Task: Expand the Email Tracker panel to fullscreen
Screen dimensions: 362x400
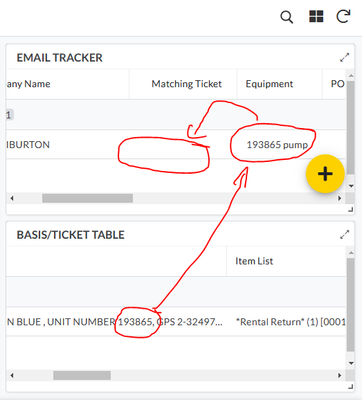Action: coord(344,58)
